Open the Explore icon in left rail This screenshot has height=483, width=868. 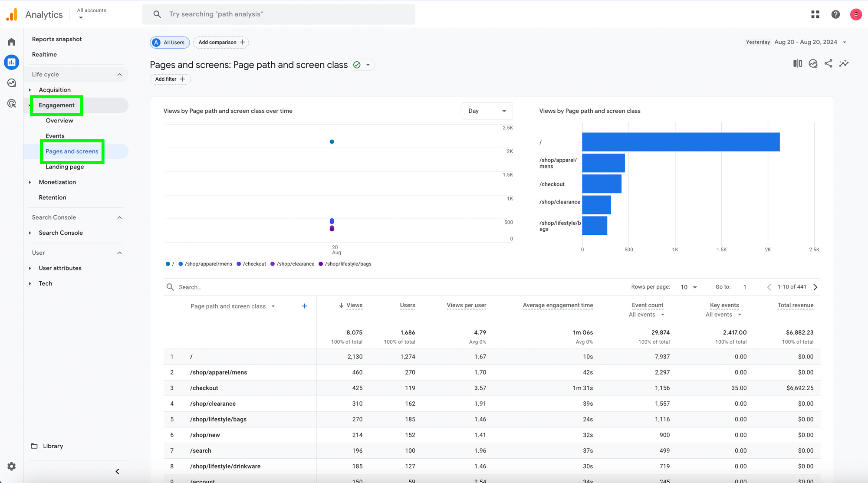tap(12, 83)
